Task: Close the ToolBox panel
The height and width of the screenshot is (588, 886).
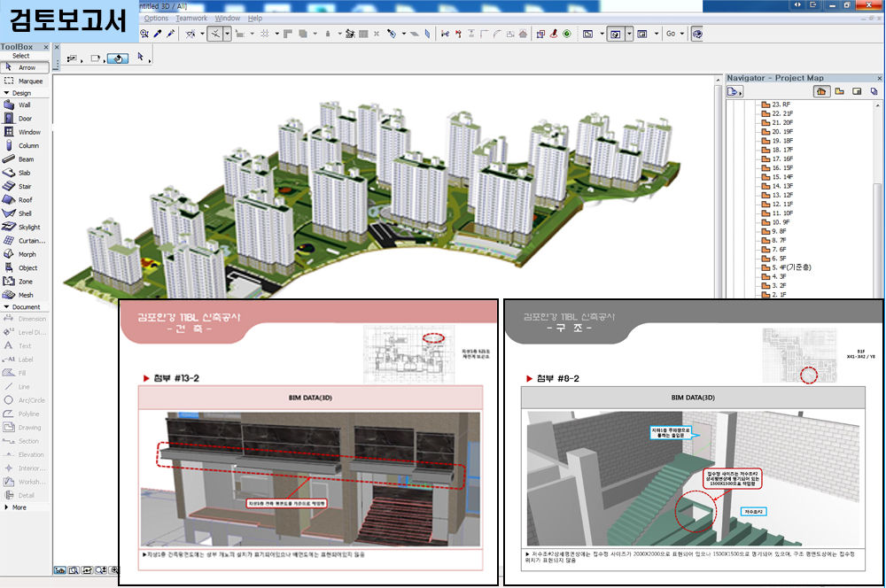Action: 46,48
